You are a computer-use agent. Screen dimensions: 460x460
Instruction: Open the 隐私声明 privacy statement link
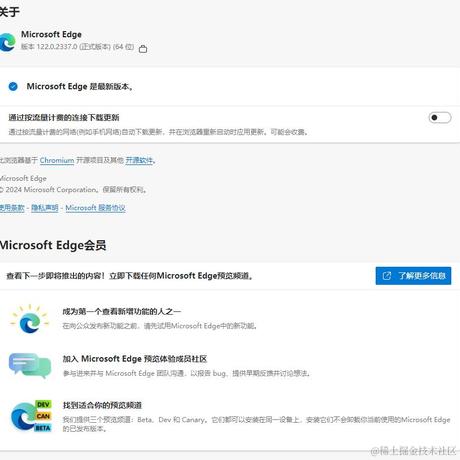click(x=45, y=208)
